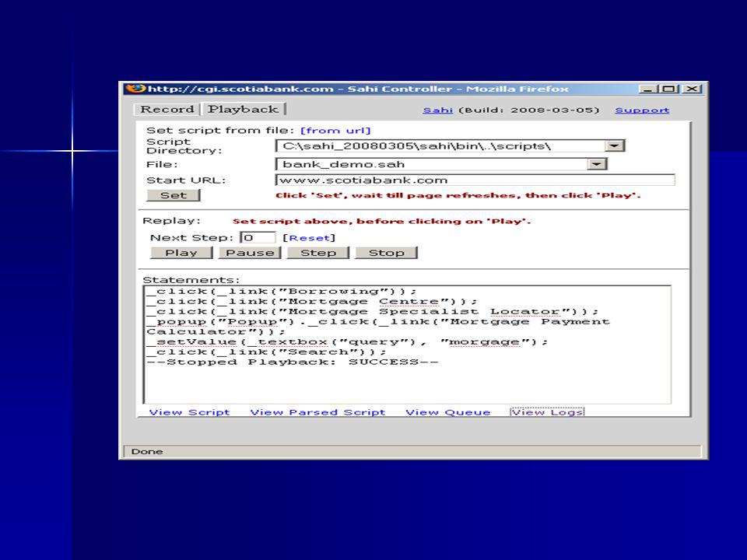Screen dimensions: 747x560
Task: Click the Step button
Action: (x=318, y=253)
